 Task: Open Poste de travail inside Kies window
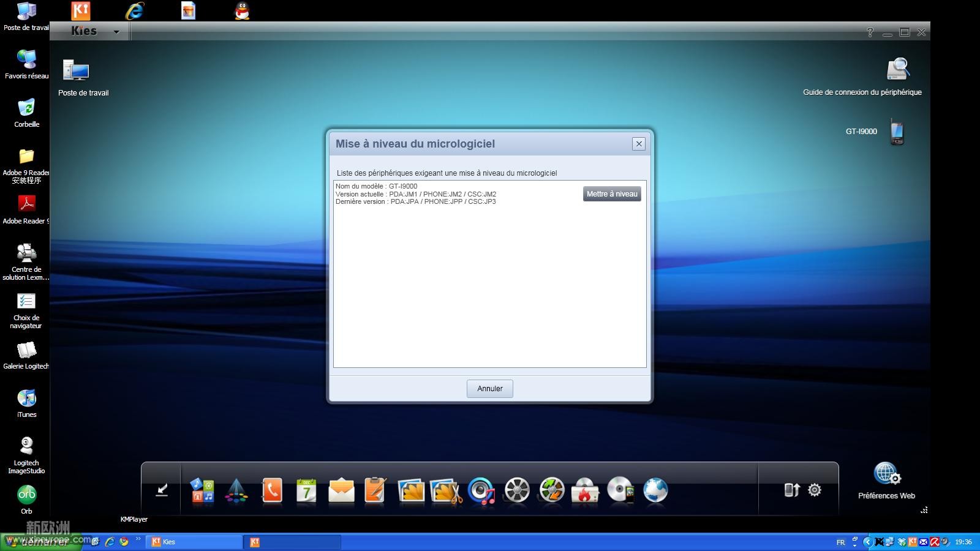point(76,71)
